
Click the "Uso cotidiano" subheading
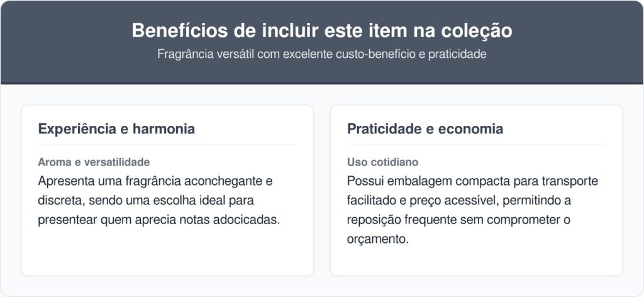click(x=382, y=162)
